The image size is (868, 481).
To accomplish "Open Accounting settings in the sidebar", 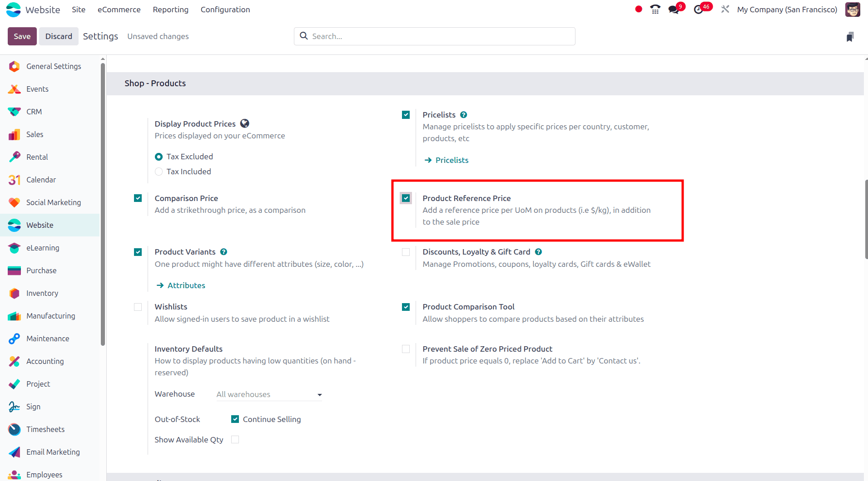I will pyautogui.click(x=50, y=361).
